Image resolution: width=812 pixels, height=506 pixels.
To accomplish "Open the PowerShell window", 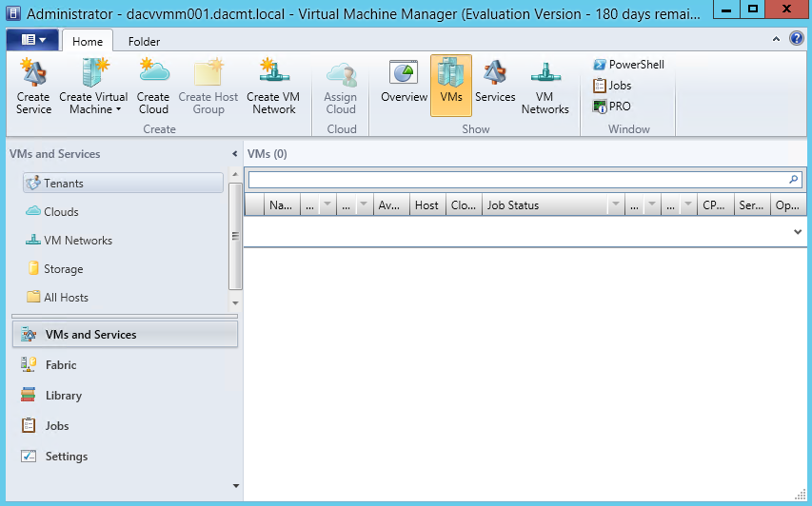I will pos(628,65).
